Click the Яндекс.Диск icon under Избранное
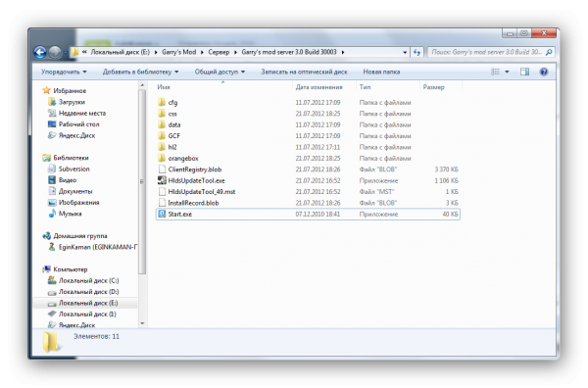This screenshot has width=588, height=388. point(52,135)
